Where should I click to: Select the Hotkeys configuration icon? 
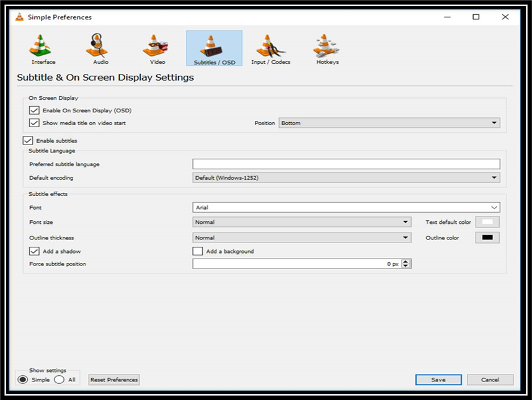point(326,47)
